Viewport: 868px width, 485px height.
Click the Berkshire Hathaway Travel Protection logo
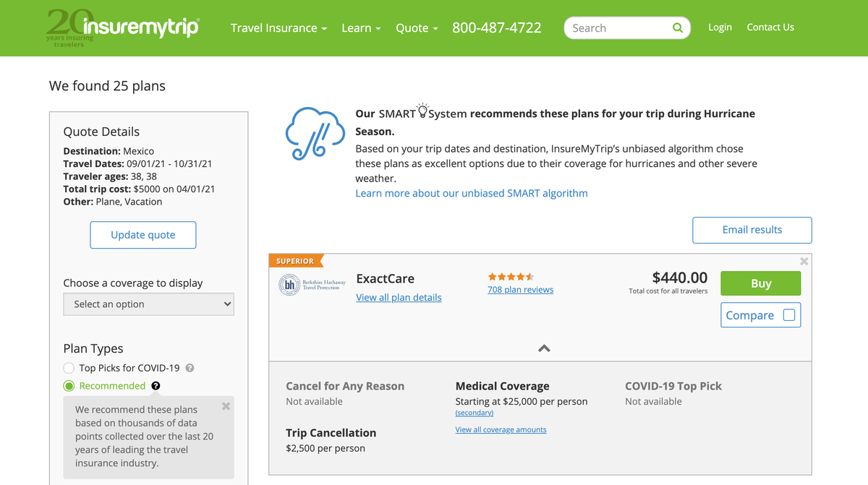point(311,285)
